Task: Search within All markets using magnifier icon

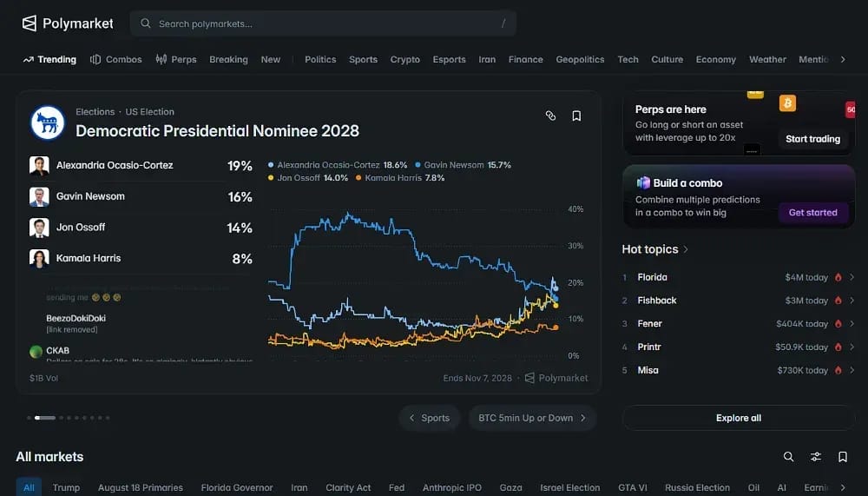Action: [x=788, y=457]
